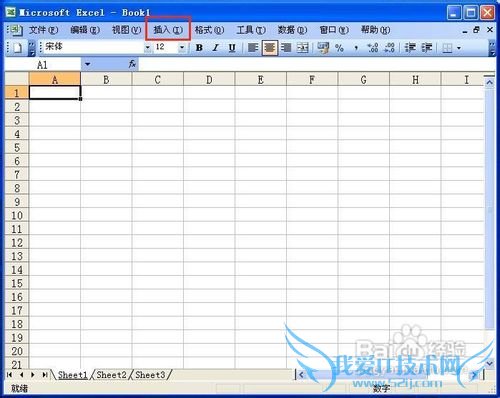Switch to the Sheet2 tab
This screenshot has width=500, height=398.
[112, 375]
